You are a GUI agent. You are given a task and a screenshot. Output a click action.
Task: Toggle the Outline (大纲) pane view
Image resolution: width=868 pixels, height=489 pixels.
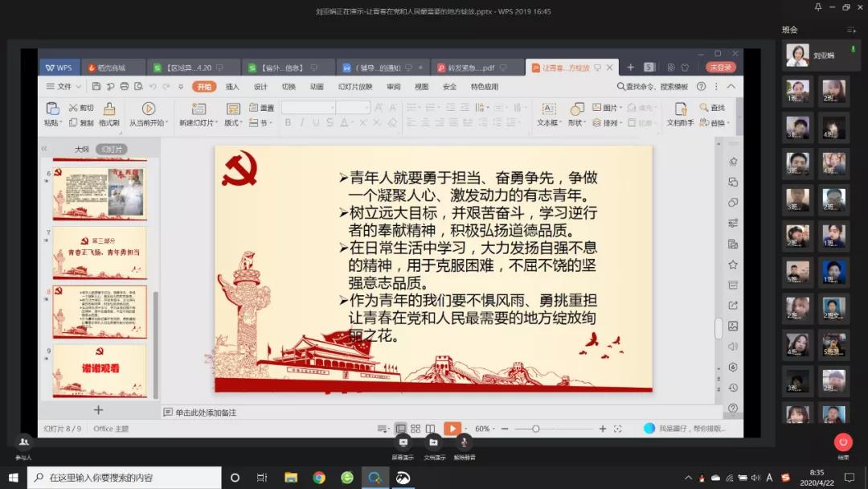82,150
